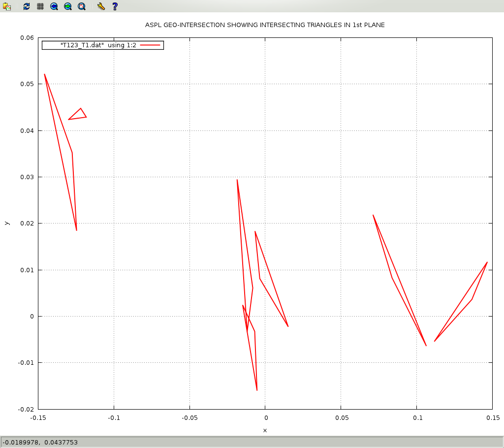Apply next zoom with the green arrow magnifier

[68, 6]
